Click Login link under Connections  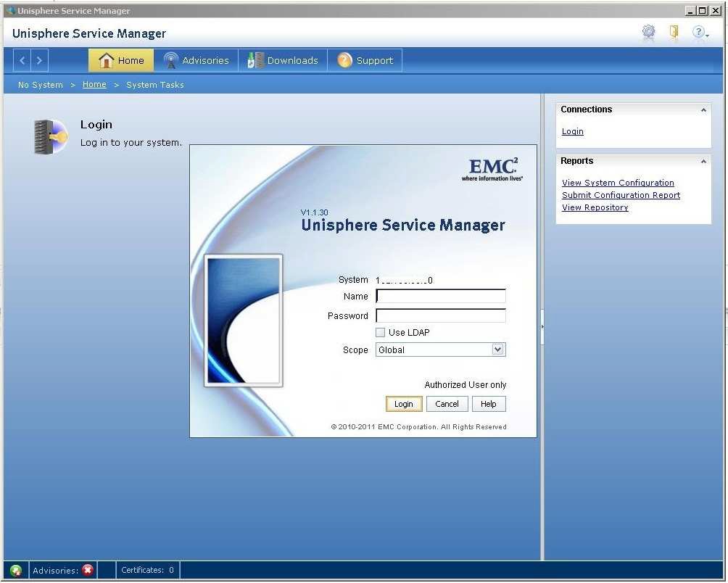(x=572, y=131)
